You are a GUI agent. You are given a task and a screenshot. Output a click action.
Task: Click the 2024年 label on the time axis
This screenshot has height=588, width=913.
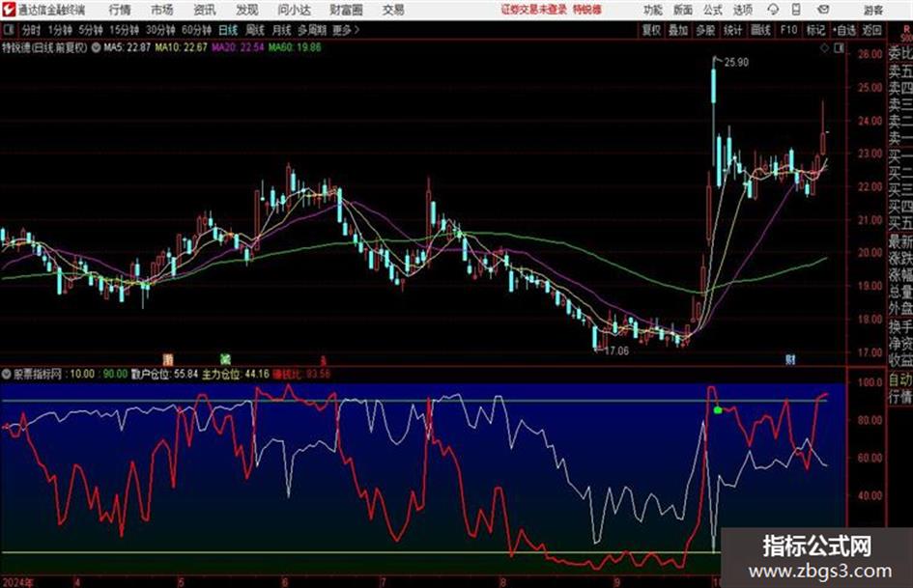17,582
